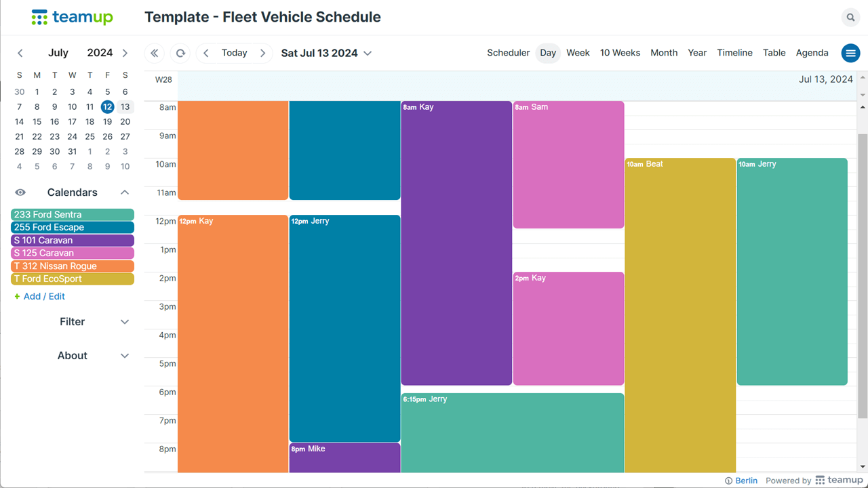The width and height of the screenshot is (868, 488).
Task: Collapse the Calendars section chevron
Action: (x=125, y=192)
